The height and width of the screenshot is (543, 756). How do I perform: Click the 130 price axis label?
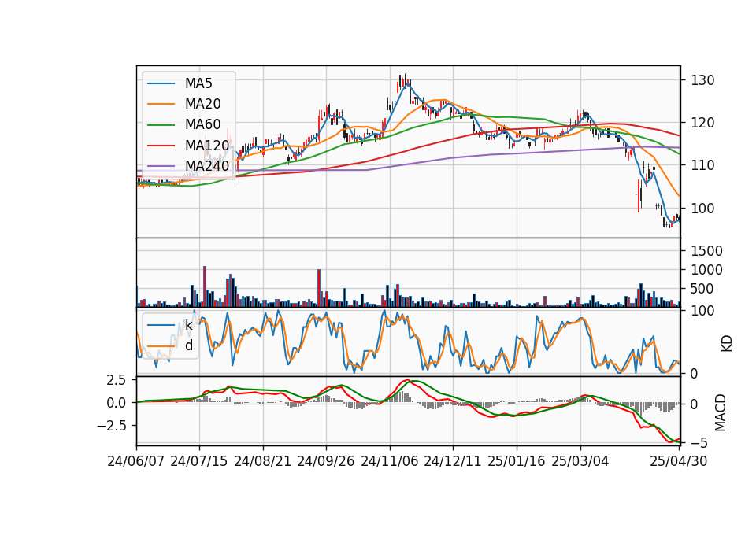[x=702, y=80]
